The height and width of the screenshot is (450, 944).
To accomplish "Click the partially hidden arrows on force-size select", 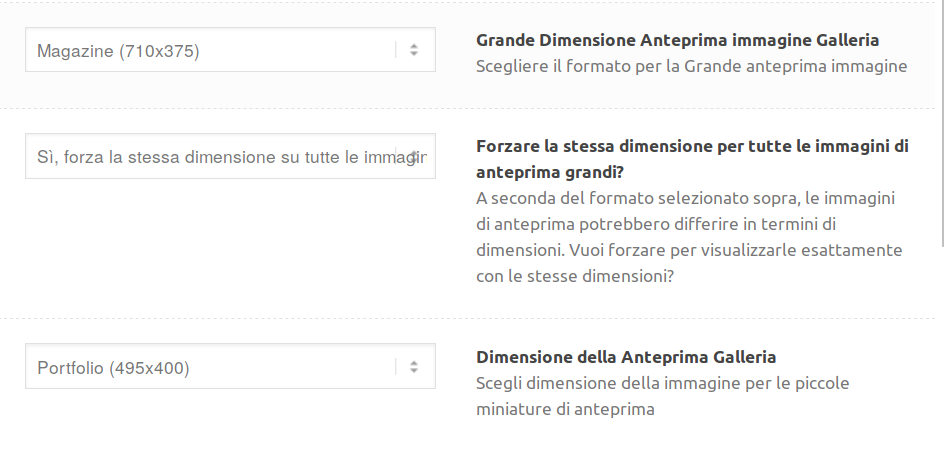I will [414, 156].
